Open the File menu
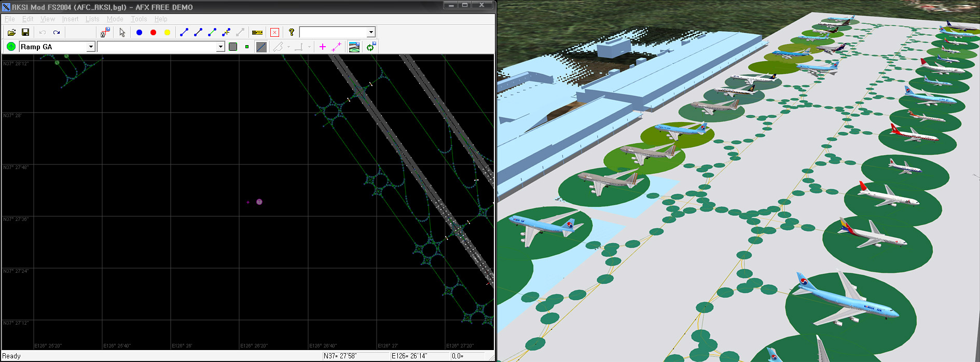Viewport: 980px width, 362px height. pos(9,19)
